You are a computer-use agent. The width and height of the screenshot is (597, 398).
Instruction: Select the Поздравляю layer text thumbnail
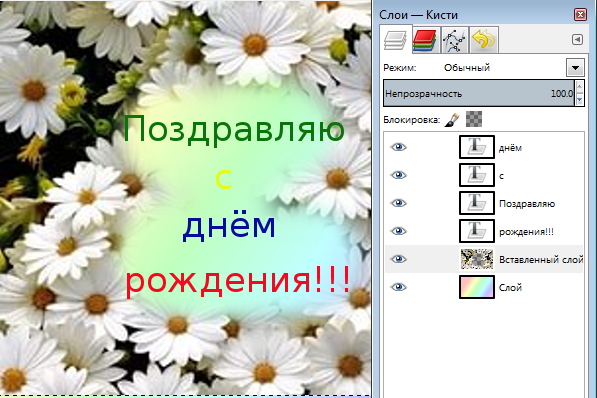(x=477, y=203)
